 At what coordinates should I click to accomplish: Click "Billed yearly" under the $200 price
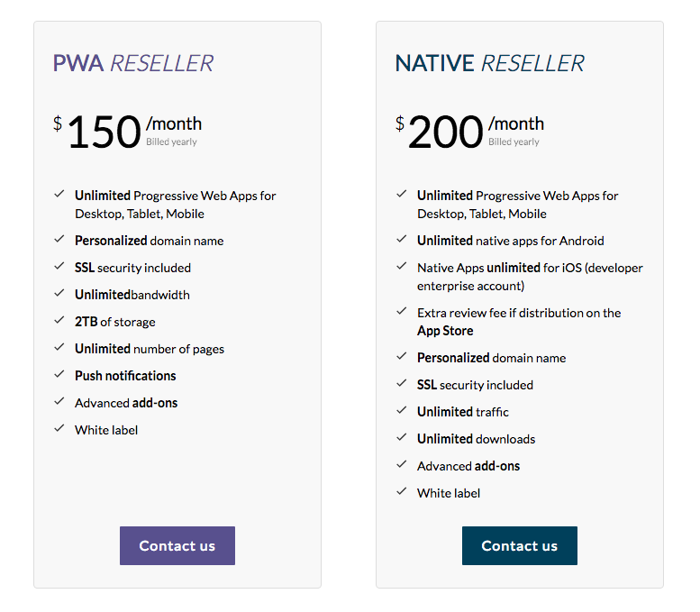tap(514, 142)
